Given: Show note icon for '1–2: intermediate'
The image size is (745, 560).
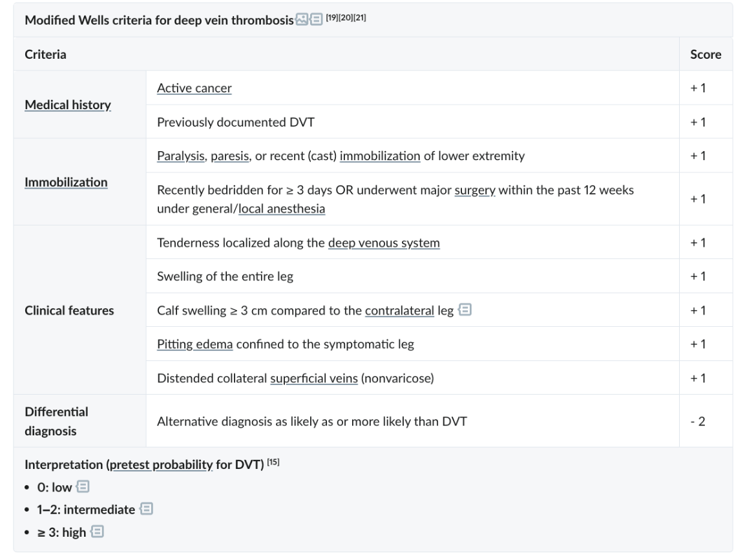Looking at the screenshot, I should point(146,509).
